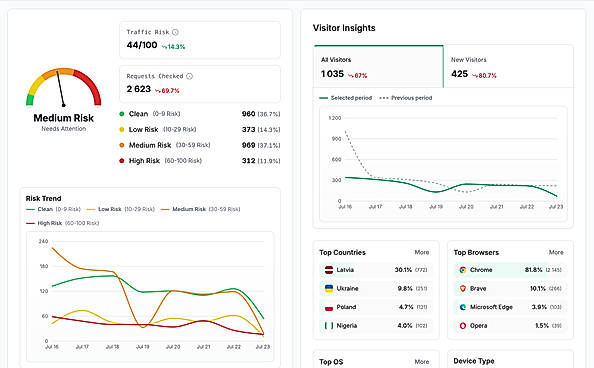Click the Traffic Risk info icon
The image size is (594, 368).
[175, 32]
